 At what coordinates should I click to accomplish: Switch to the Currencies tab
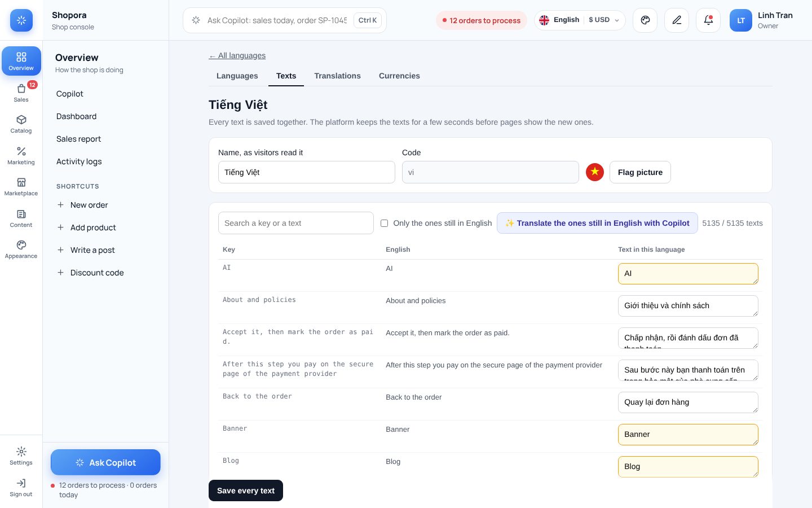399,76
